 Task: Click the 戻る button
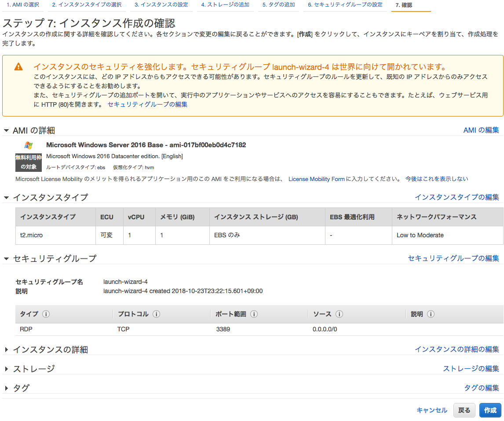click(x=464, y=410)
